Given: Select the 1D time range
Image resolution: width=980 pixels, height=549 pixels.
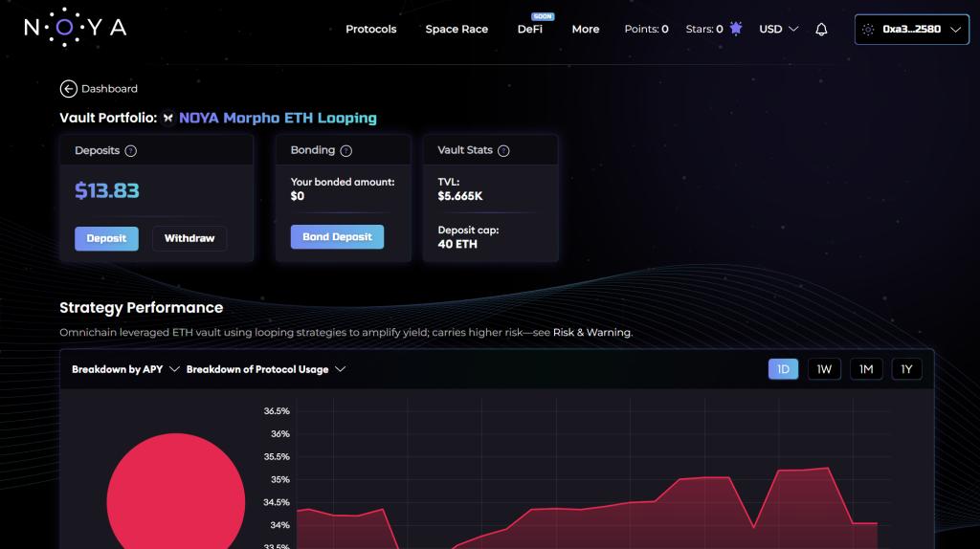Looking at the screenshot, I should pyautogui.click(x=783, y=369).
